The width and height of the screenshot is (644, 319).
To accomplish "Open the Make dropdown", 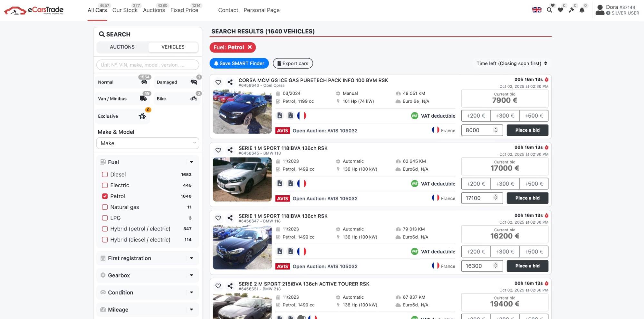I will point(148,143).
